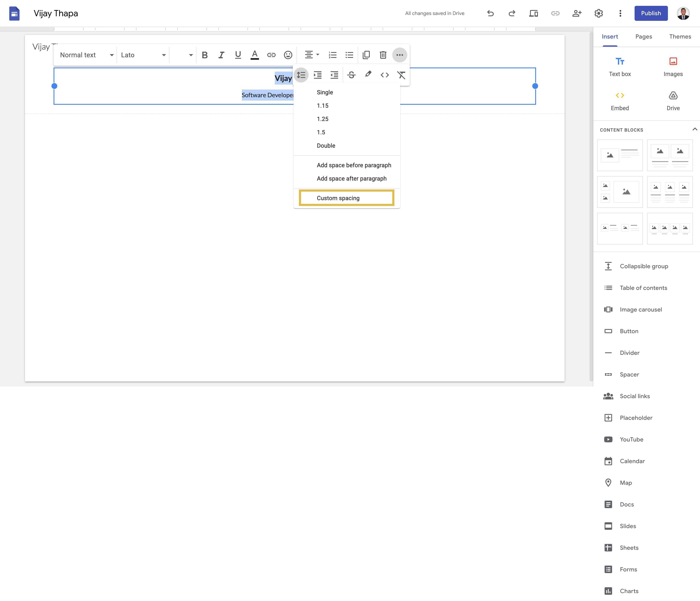
Task: Open Custom spacing option
Action: click(347, 198)
